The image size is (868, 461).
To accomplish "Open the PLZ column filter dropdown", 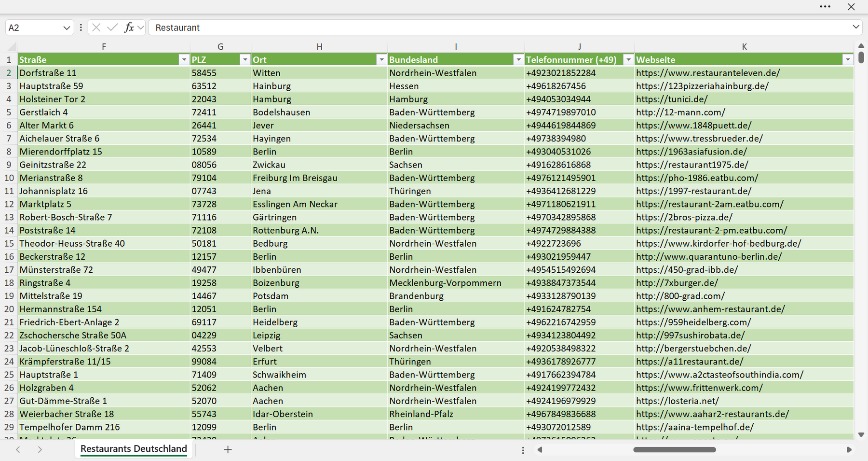I will click(x=245, y=59).
